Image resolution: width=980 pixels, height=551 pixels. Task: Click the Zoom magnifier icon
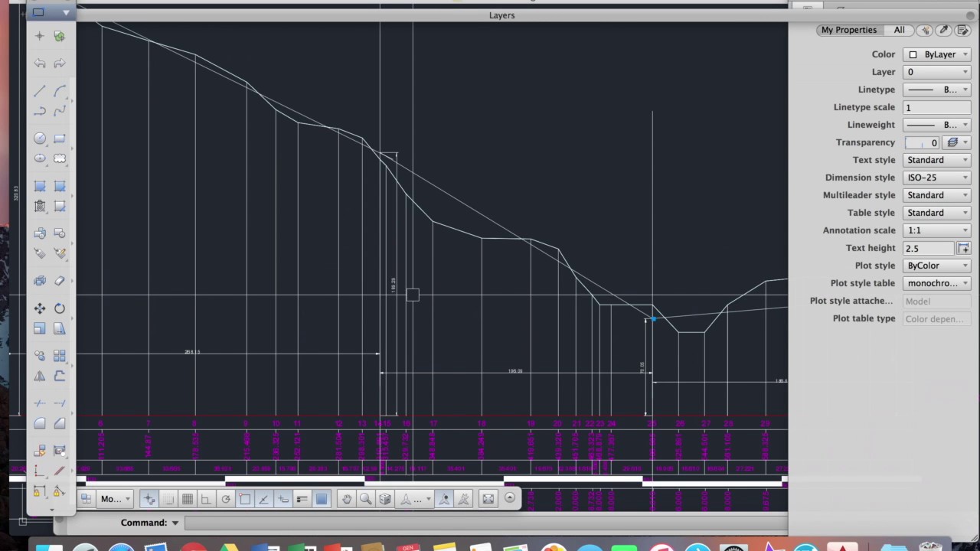pos(366,499)
